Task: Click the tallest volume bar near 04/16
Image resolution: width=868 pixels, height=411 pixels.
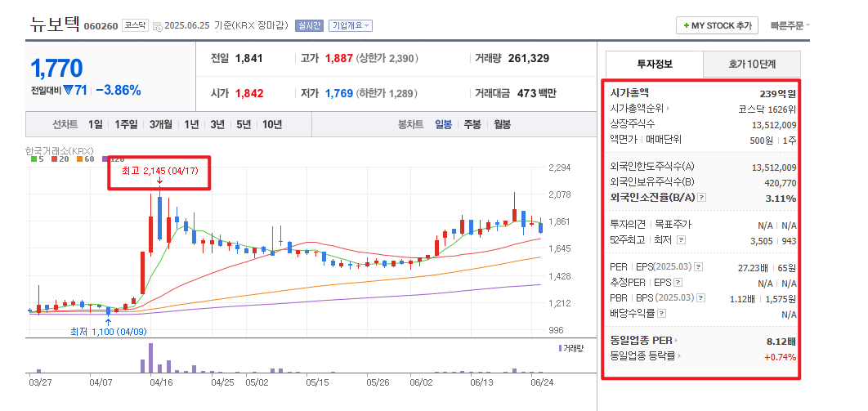Action: point(150,357)
